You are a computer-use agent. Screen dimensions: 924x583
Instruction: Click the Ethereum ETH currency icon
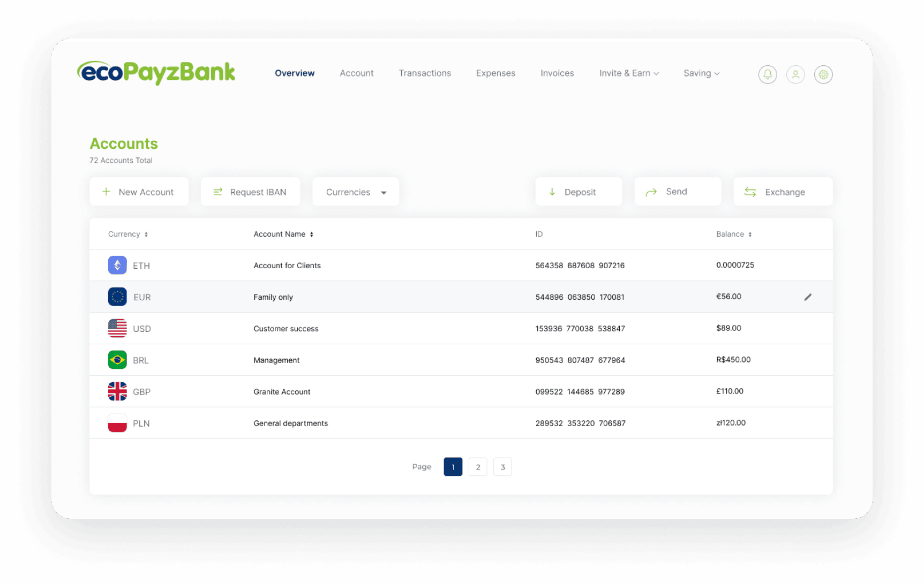pos(117,265)
